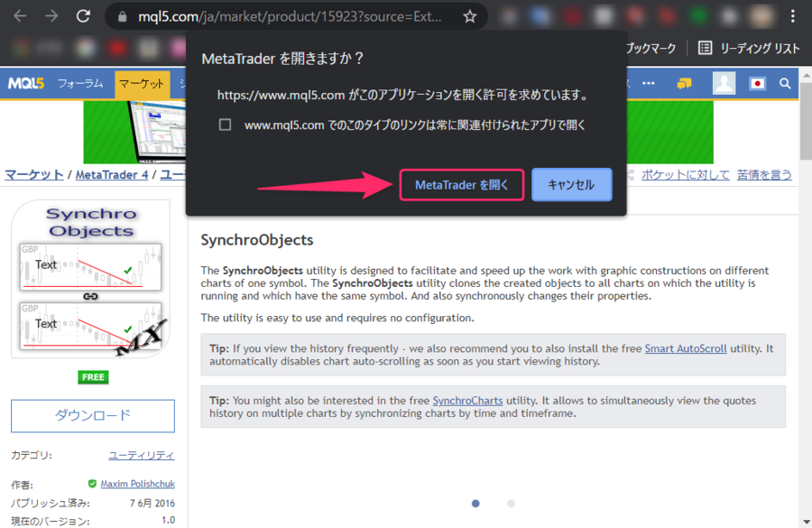Bookmark this page with the star icon
The height and width of the screenshot is (528, 812).
pos(470,16)
